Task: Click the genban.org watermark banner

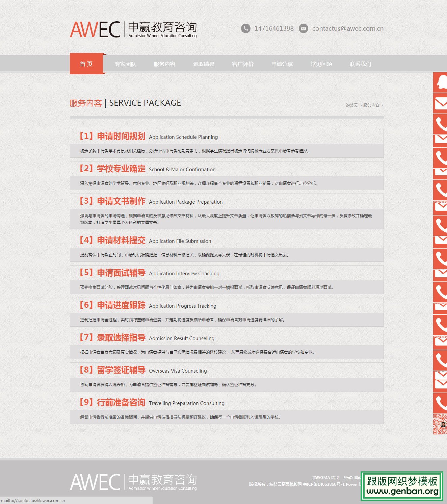Action: (402, 486)
